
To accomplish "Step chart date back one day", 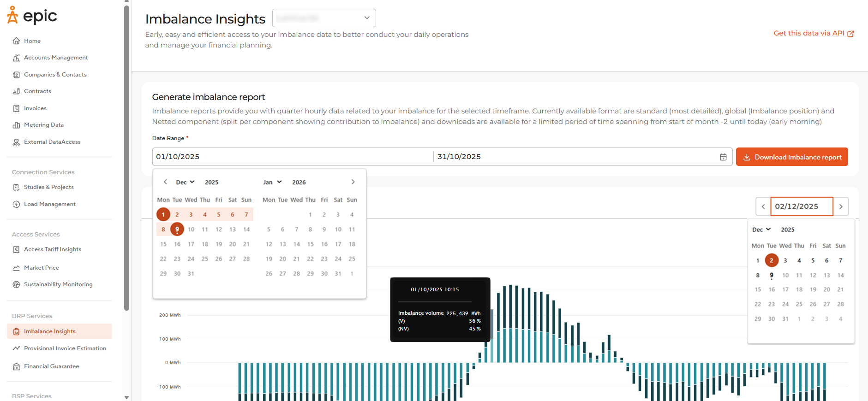I will [763, 206].
